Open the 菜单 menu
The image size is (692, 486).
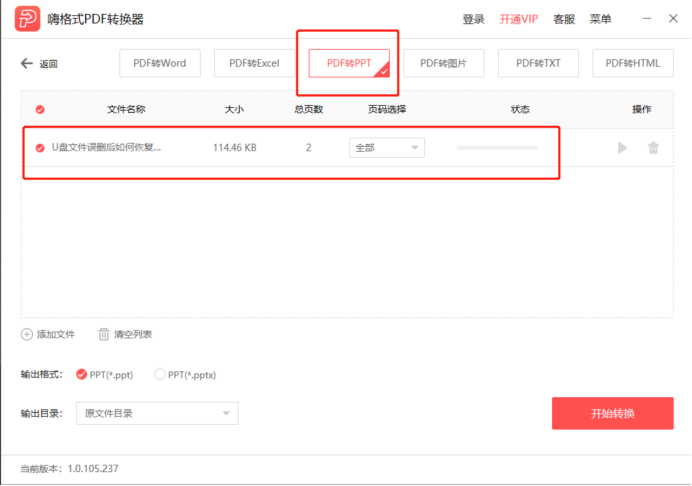coord(601,19)
